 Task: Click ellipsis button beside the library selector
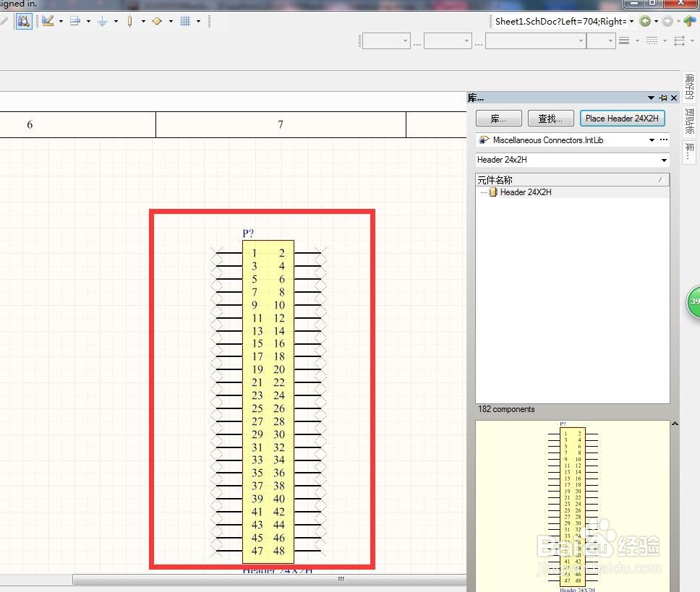(x=664, y=140)
